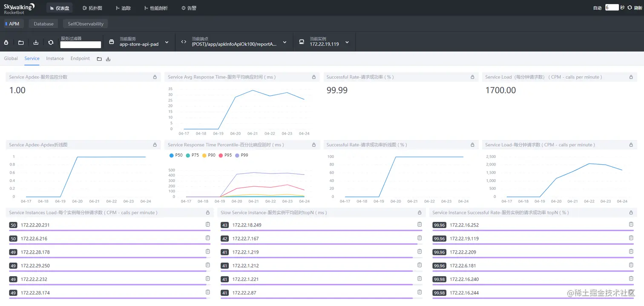Toggle P50 series in percentile legend
Viewport: 644px width, 306px height.
point(176,155)
